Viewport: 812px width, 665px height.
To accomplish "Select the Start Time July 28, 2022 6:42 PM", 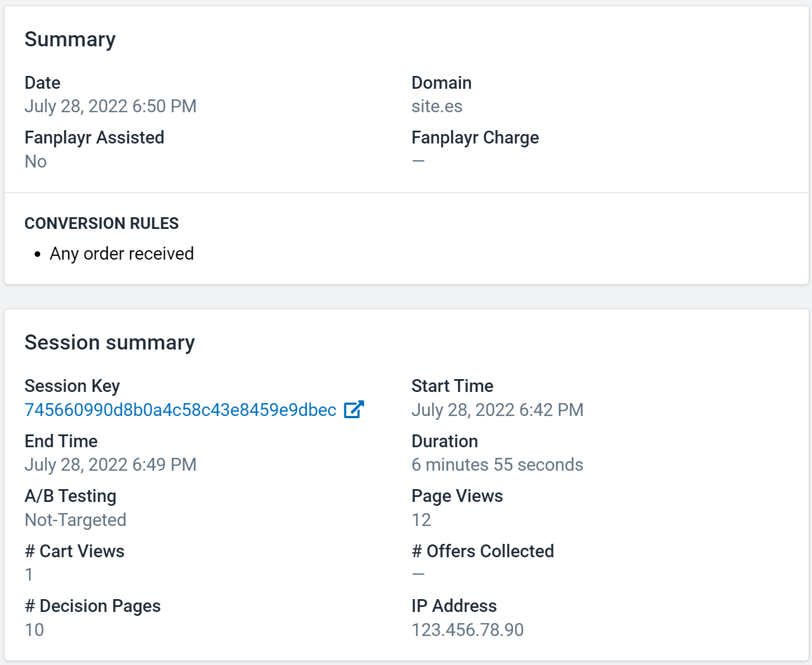I will pos(497,410).
